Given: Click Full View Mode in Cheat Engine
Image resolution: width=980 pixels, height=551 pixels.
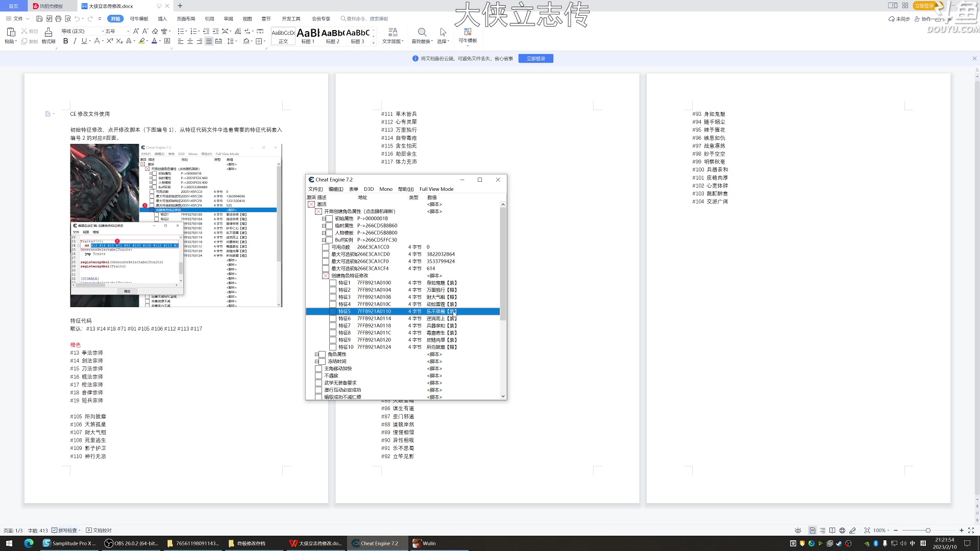Looking at the screenshot, I should click(436, 189).
